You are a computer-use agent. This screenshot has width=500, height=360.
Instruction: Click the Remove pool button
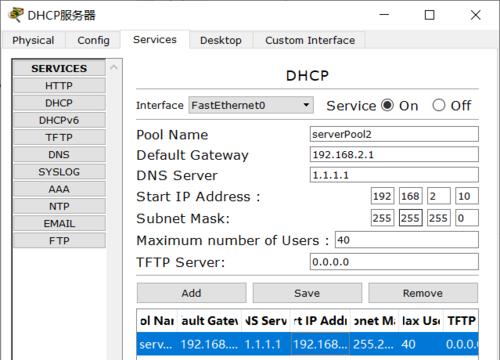point(423,293)
